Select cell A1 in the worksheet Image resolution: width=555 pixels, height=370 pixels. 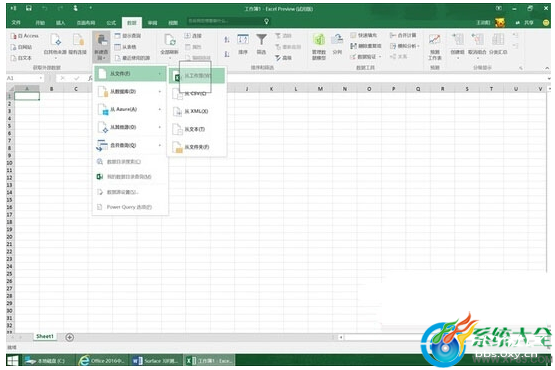[27, 96]
